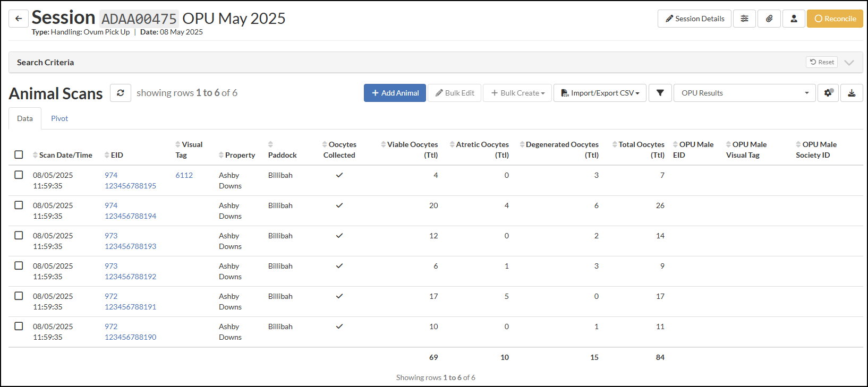Open session settings sliders icon
The width and height of the screenshot is (868, 387).
(744, 19)
